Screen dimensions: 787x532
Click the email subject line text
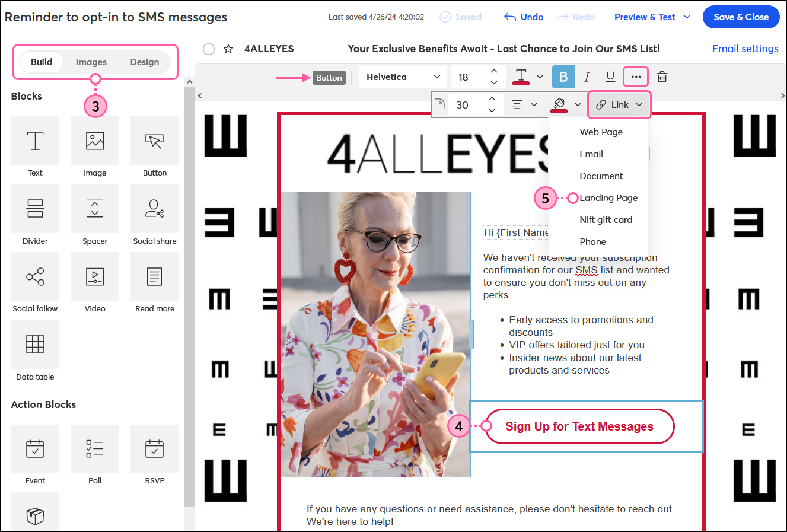click(504, 49)
